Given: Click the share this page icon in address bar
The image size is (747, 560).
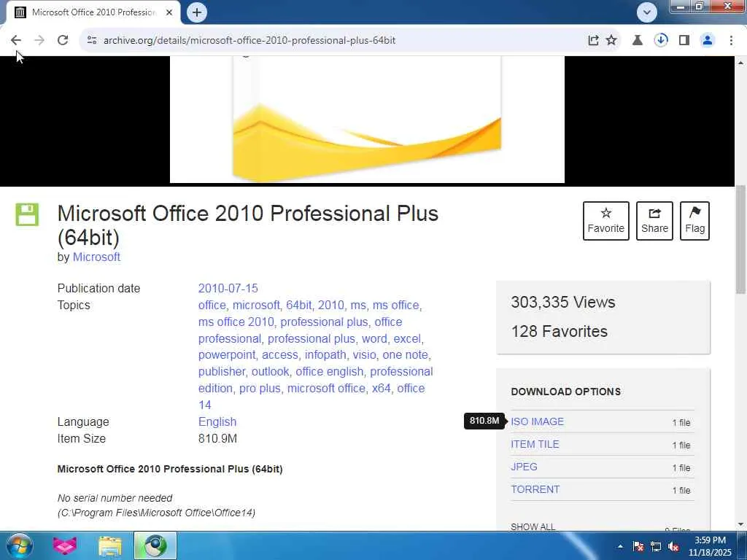Looking at the screenshot, I should click(593, 41).
